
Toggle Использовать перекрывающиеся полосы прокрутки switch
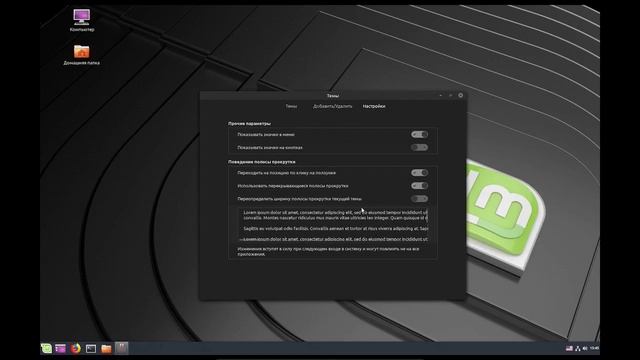pos(419,186)
